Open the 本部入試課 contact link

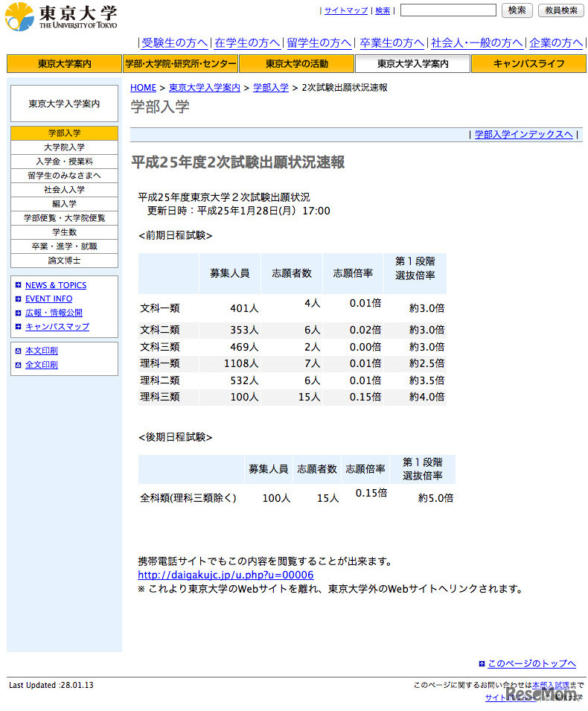click(x=550, y=685)
